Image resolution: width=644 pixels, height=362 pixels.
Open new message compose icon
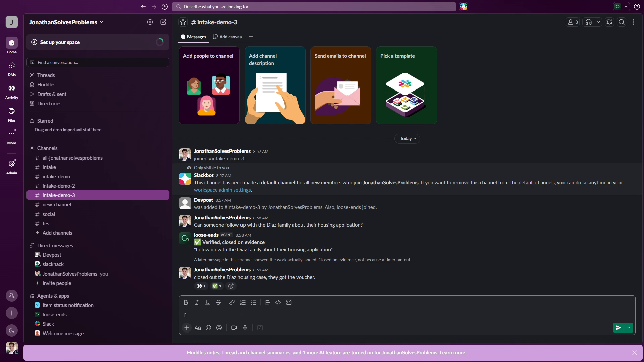click(163, 22)
